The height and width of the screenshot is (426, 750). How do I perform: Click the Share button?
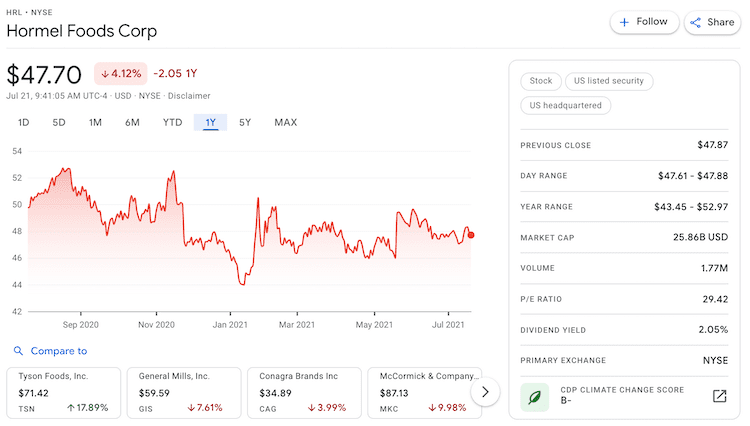point(713,22)
